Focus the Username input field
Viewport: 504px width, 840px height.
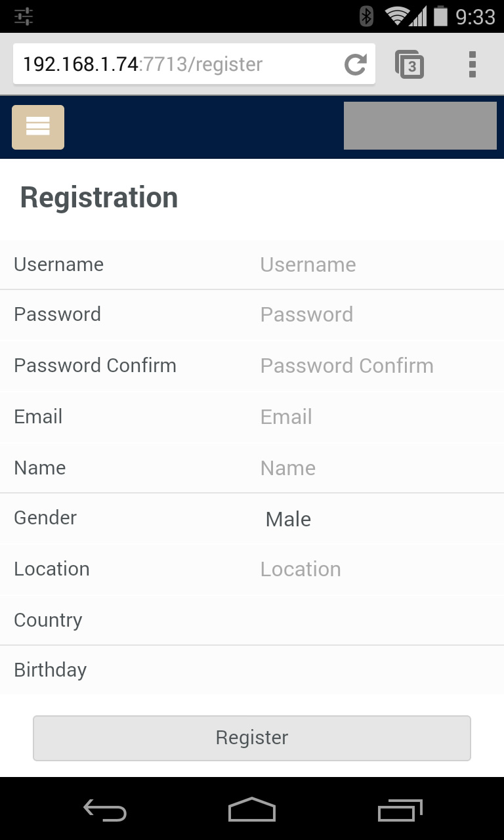(374, 264)
